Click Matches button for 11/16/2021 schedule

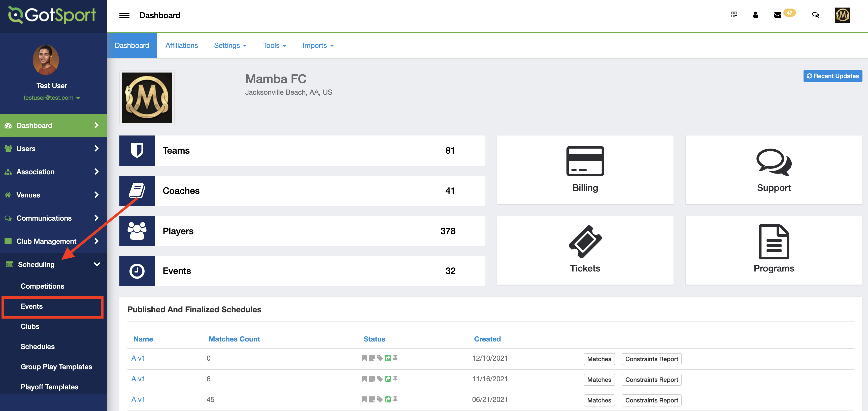coord(599,380)
